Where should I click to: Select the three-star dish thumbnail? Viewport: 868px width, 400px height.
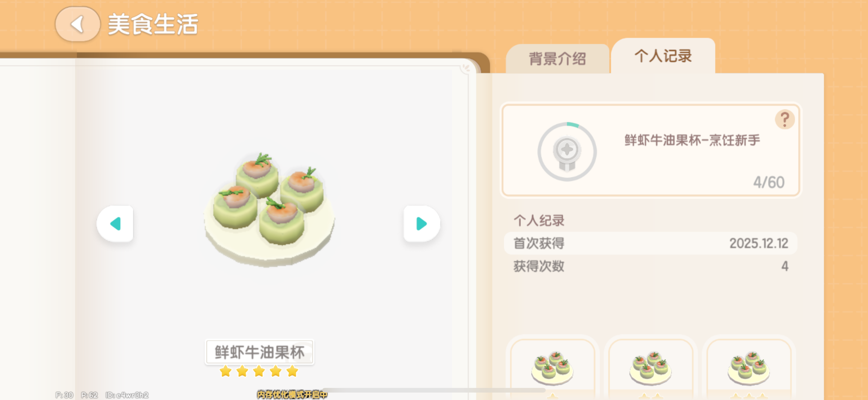pyautogui.click(x=749, y=369)
